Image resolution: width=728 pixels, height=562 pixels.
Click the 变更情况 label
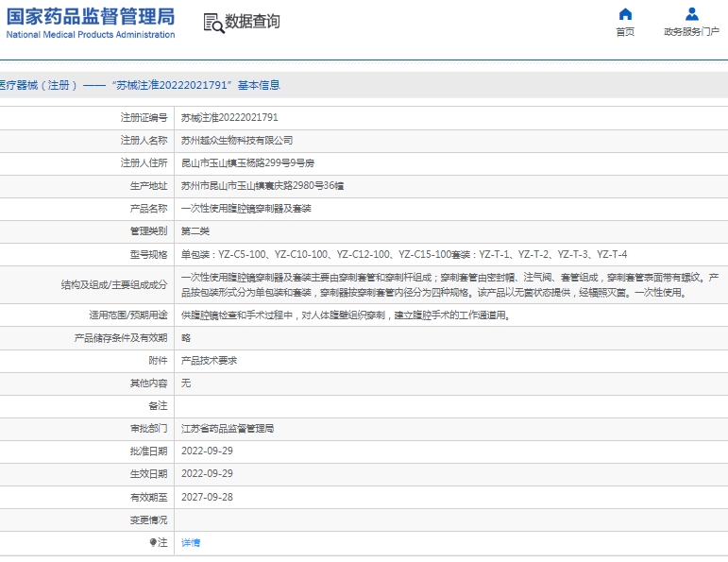[148, 519]
